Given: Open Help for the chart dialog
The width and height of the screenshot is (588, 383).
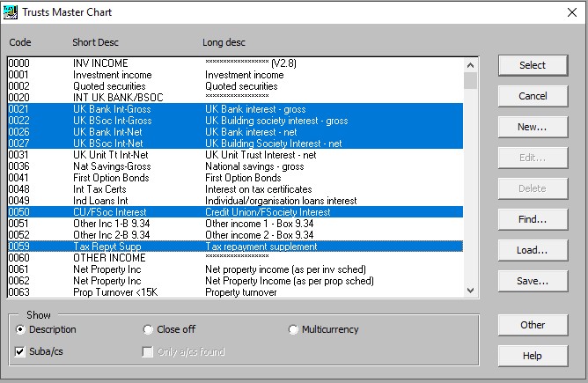Looking at the screenshot, I should point(533,356).
